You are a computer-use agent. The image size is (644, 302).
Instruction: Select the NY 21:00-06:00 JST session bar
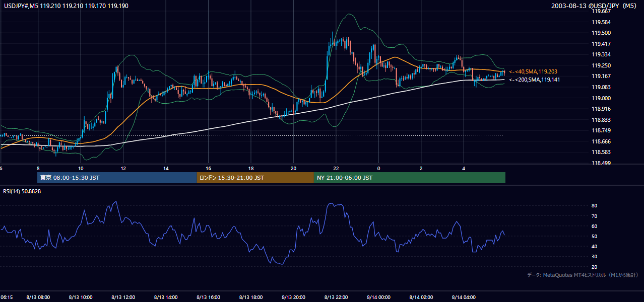[410, 178]
